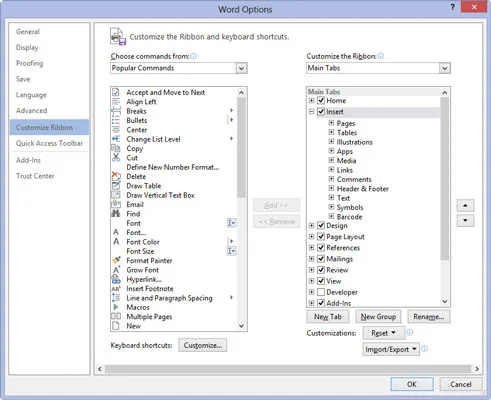This screenshot has height=400, width=491.
Task: Click the Bullets list icon
Action: [116, 120]
